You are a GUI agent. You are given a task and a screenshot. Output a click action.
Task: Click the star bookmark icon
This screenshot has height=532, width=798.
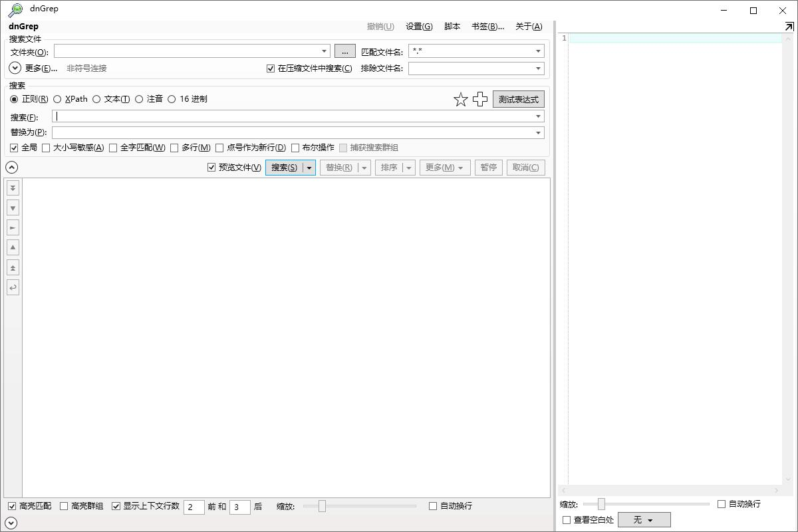pyautogui.click(x=460, y=100)
